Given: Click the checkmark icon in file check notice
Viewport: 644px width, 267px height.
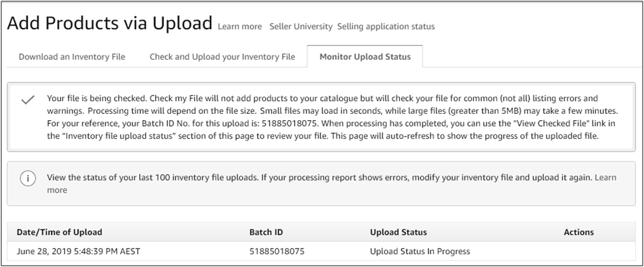Looking at the screenshot, I should tap(27, 100).
